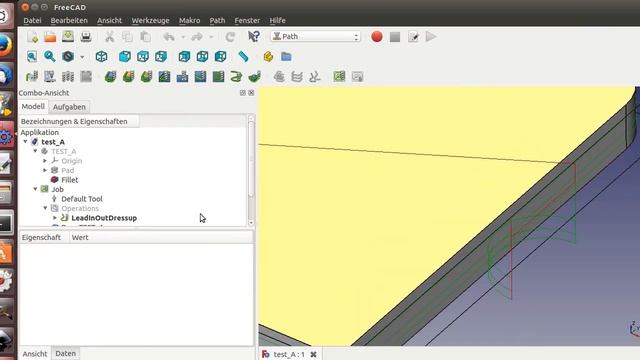Select the test_A : 1 document tab
640x360 pixels.
click(289, 354)
